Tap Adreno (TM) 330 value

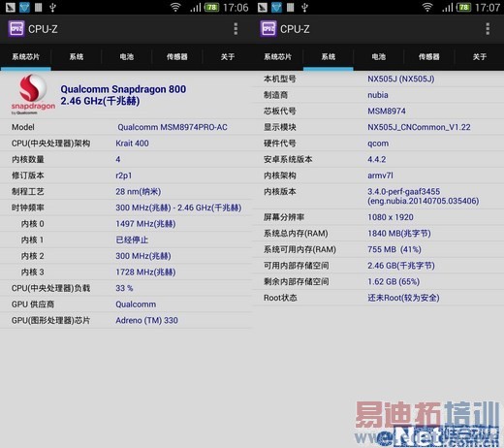(x=146, y=320)
